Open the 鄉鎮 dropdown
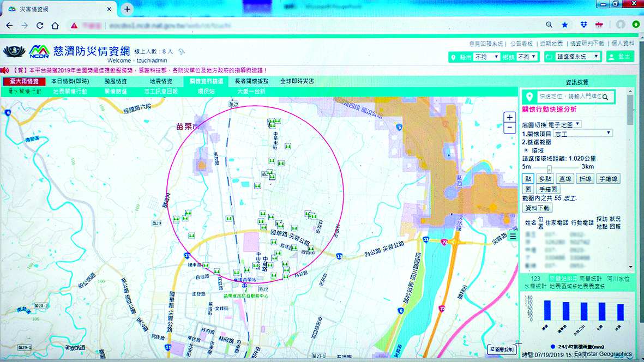Viewport: 644px width, 362px height. coord(527,57)
